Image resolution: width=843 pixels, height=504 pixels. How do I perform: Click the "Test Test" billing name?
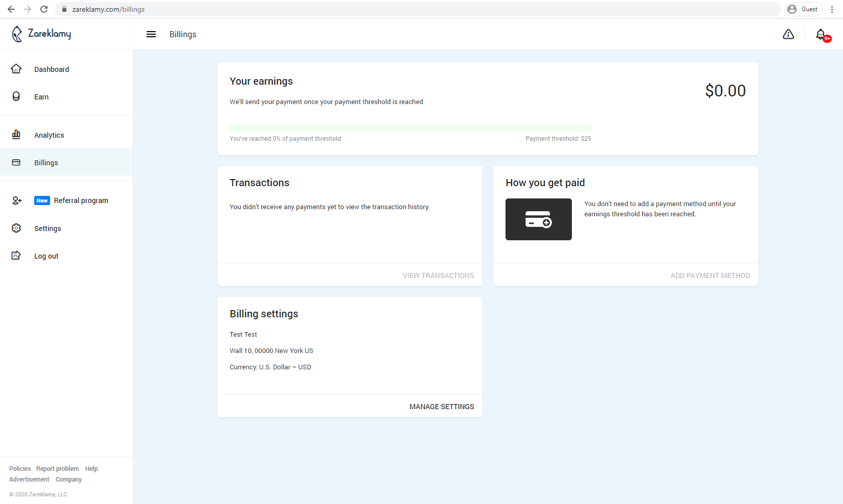pos(244,335)
